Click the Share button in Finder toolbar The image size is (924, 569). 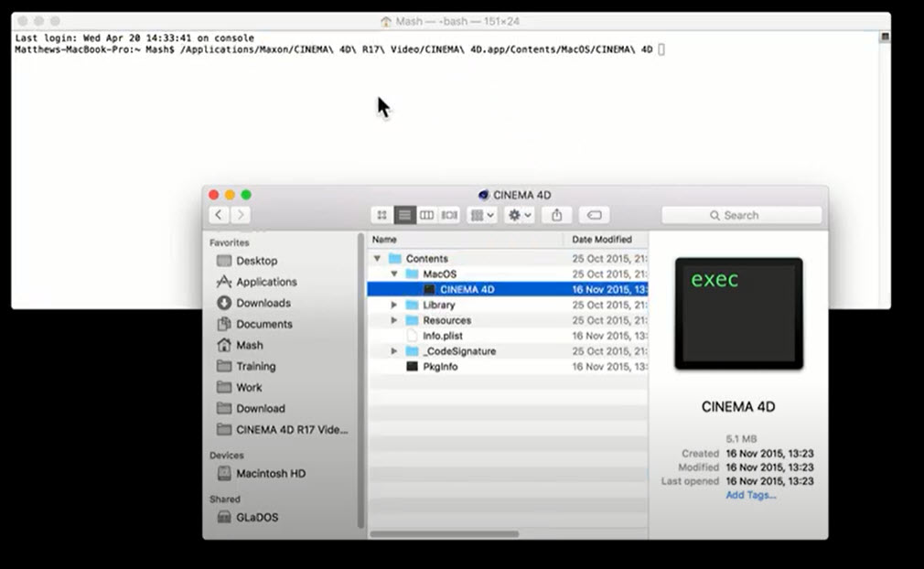pos(557,215)
